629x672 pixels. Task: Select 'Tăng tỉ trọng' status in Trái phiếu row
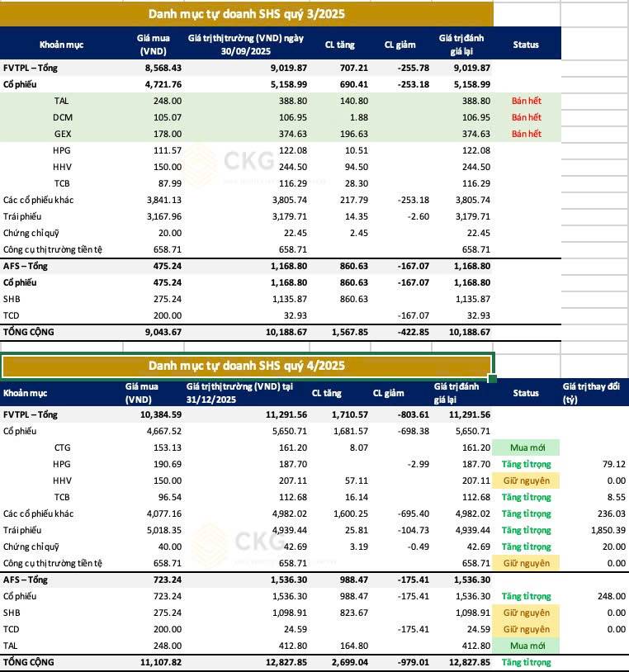coord(527,530)
